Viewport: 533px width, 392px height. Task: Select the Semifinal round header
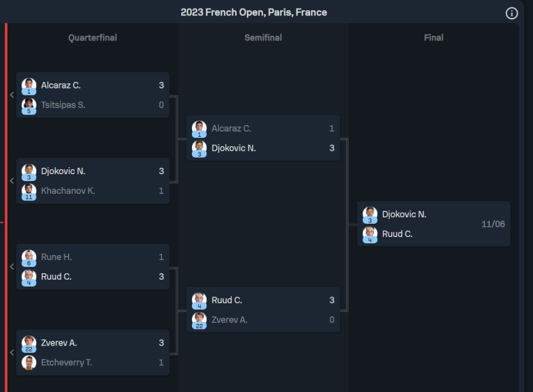[x=263, y=38]
